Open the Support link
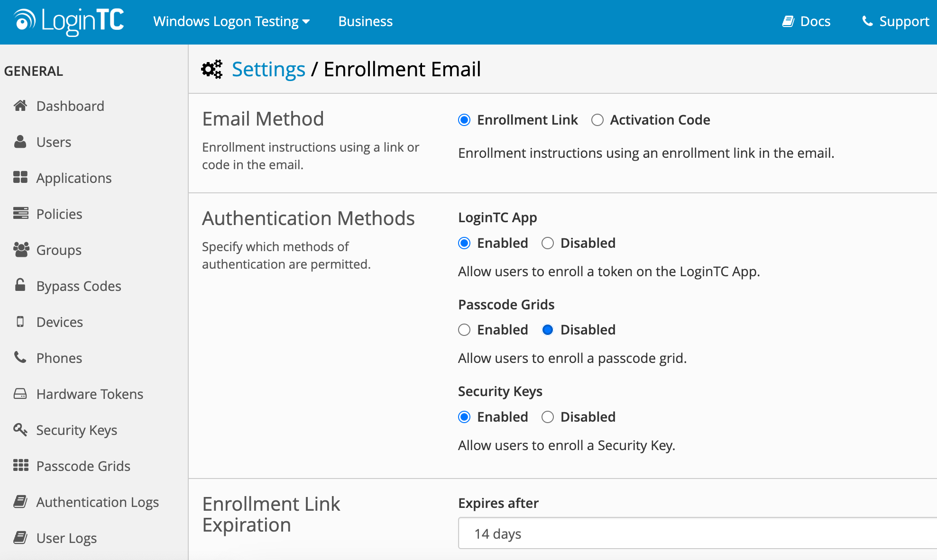The height and width of the screenshot is (560, 937). pyautogui.click(x=895, y=21)
